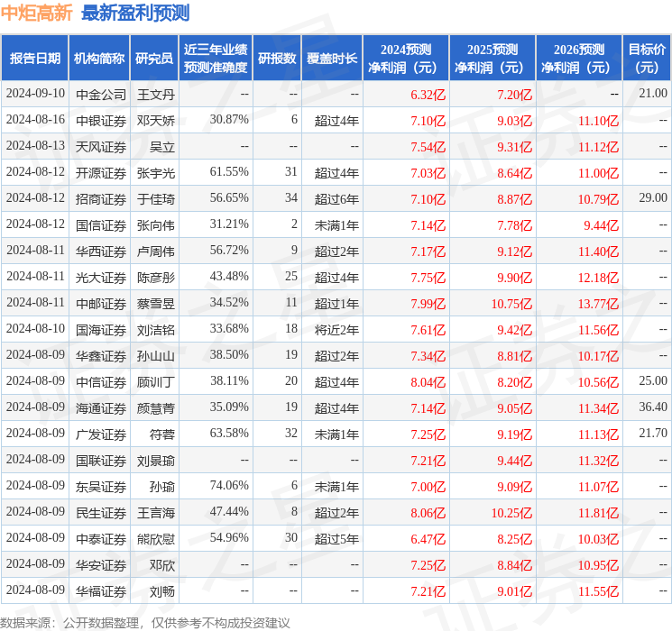Select the 国海证券 institution cell
Screen dimensions: 672x631
pyautogui.click(x=101, y=330)
